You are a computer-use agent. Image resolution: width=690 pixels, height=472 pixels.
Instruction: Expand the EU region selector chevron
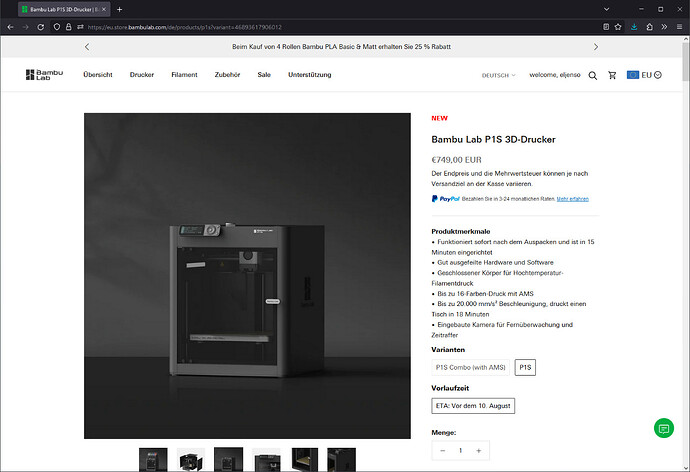(x=657, y=75)
